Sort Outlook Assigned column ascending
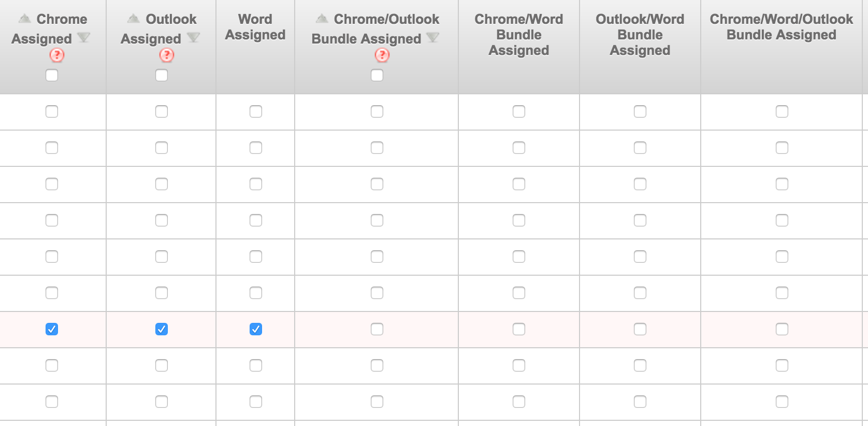 coord(134,19)
